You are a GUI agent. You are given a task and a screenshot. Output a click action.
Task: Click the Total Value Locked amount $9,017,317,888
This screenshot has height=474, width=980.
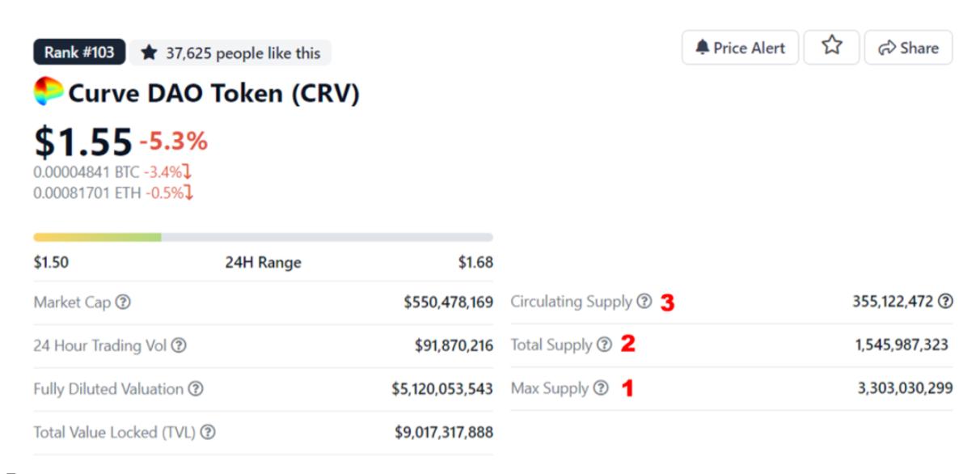pyautogui.click(x=443, y=433)
